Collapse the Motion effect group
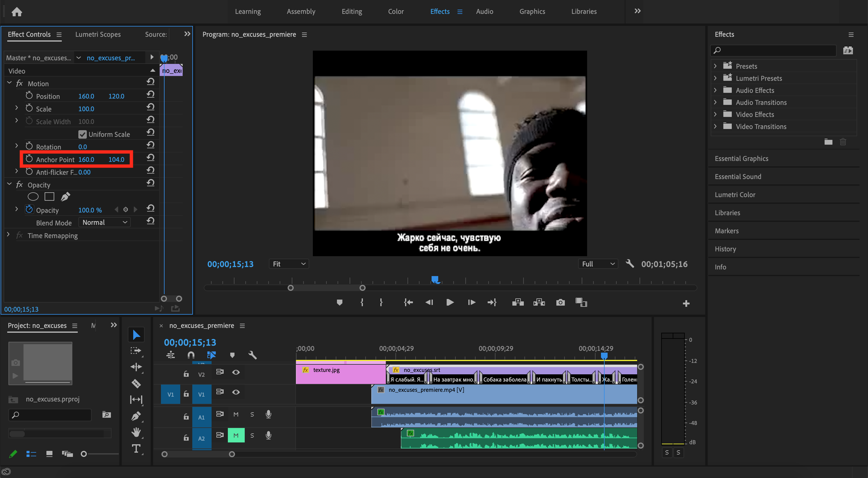Viewport: 868px width, 478px height. coord(9,83)
